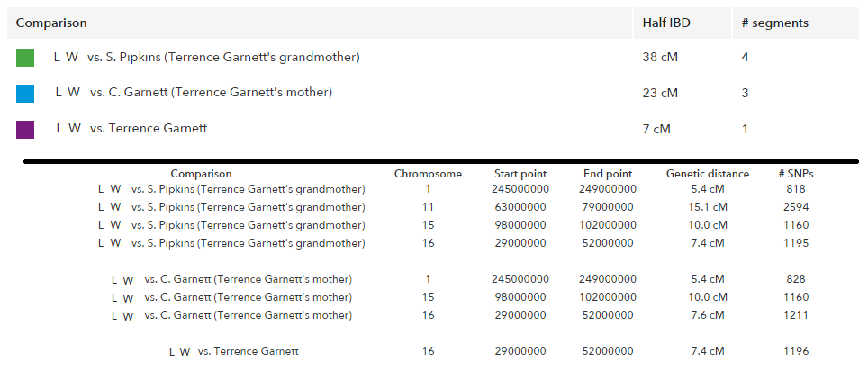Click the End point column header
Screen dimensions: 868x372
(x=608, y=174)
